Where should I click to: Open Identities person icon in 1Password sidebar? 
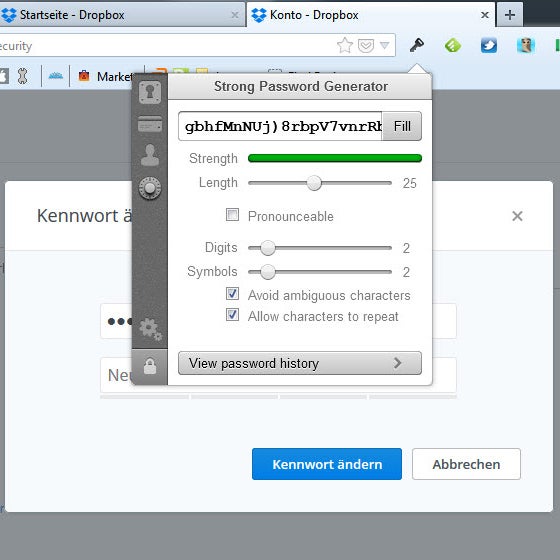[150, 155]
